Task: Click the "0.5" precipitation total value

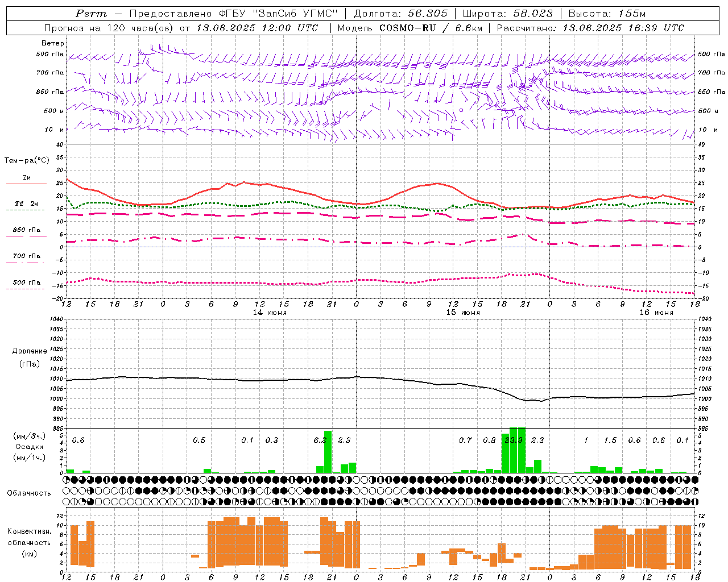Action: coord(199,440)
